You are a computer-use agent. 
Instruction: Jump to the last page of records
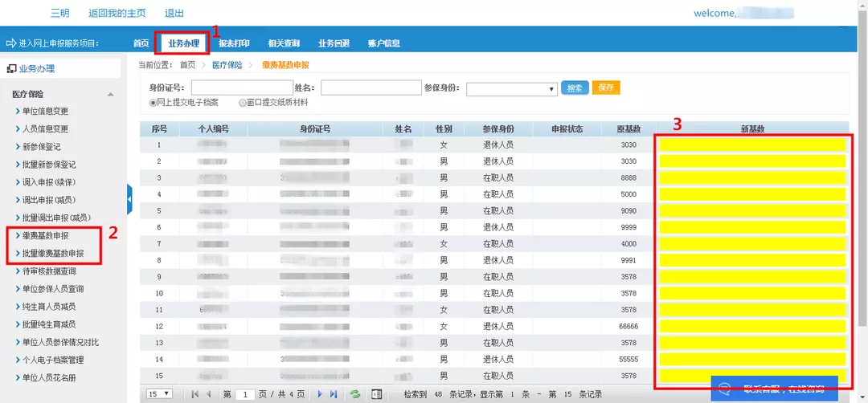[x=334, y=394]
